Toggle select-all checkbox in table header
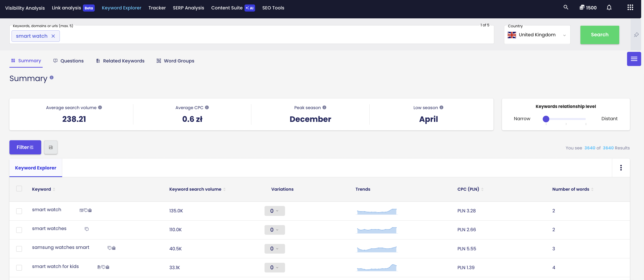644x280 pixels. [19, 188]
